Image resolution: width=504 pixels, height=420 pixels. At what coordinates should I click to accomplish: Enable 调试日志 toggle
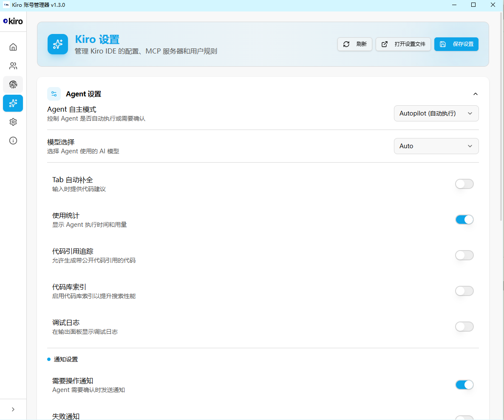click(464, 327)
